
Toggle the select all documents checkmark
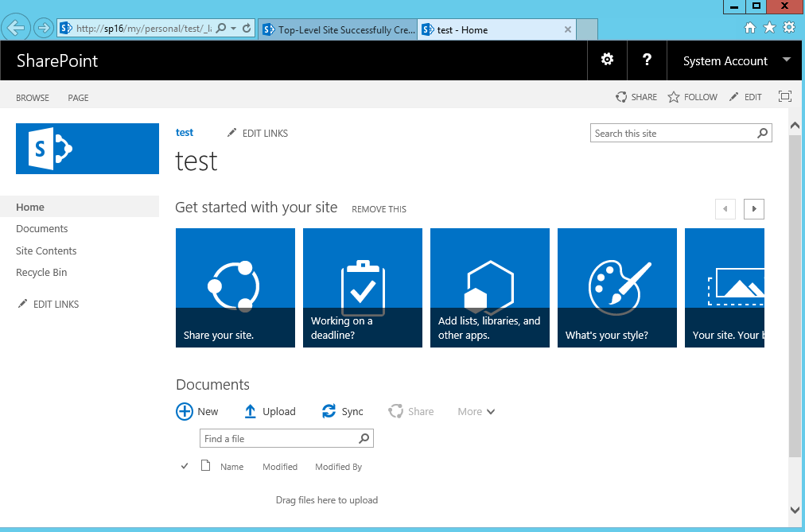185,466
